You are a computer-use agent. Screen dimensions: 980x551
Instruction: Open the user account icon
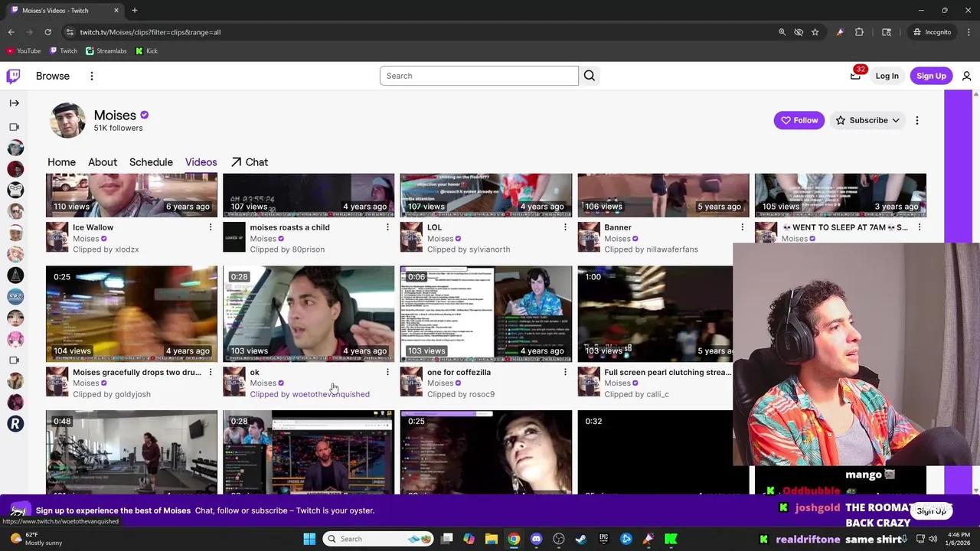coord(966,76)
